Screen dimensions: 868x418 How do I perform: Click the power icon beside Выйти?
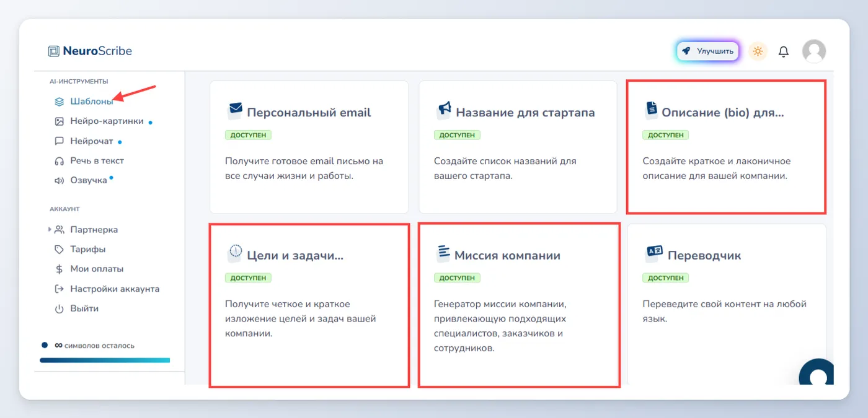pyautogui.click(x=59, y=308)
